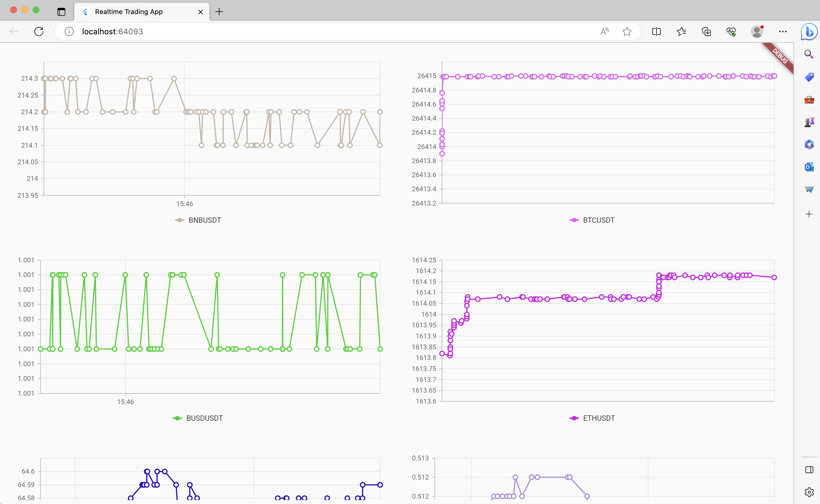Open the Outlook sidebar icon

point(809,167)
